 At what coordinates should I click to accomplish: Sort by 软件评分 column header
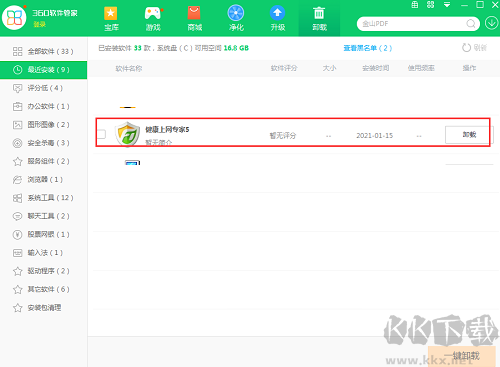coord(284,68)
